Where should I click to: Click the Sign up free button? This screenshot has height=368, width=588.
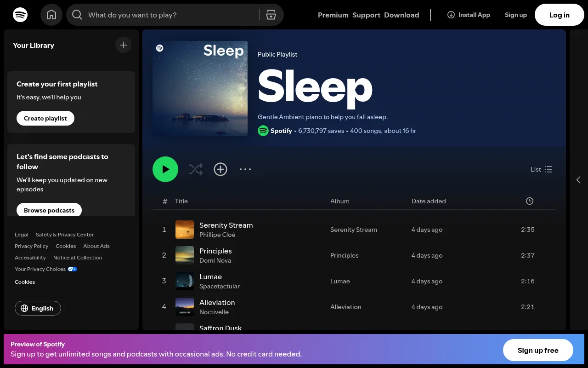tap(538, 351)
